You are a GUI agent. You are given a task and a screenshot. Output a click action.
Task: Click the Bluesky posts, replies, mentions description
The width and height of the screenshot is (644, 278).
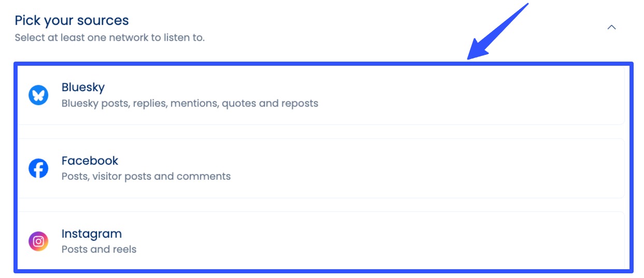(x=190, y=103)
